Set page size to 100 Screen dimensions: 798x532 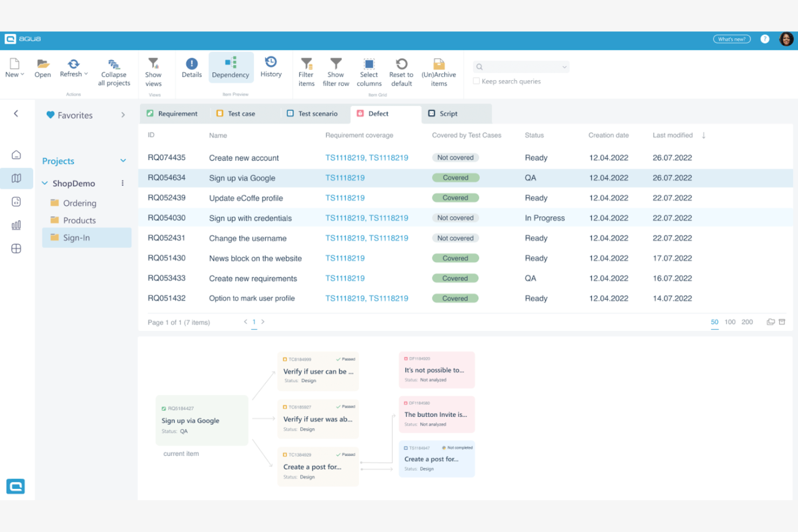coord(730,322)
